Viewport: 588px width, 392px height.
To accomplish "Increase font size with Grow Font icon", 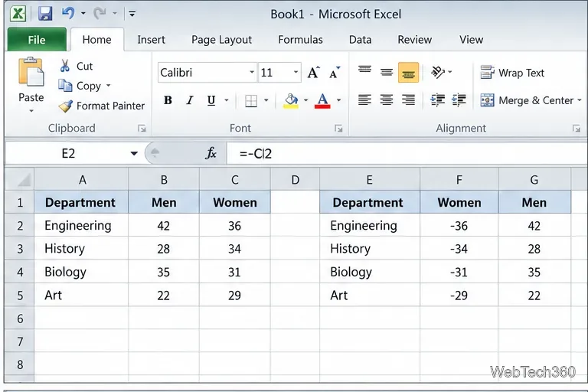I will click(313, 72).
